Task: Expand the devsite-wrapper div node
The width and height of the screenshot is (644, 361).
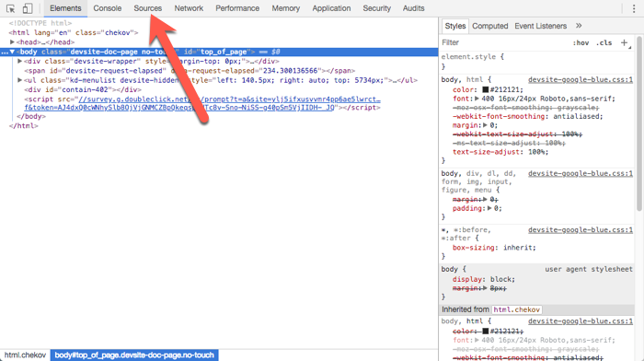Action: (x=19, y=62)
